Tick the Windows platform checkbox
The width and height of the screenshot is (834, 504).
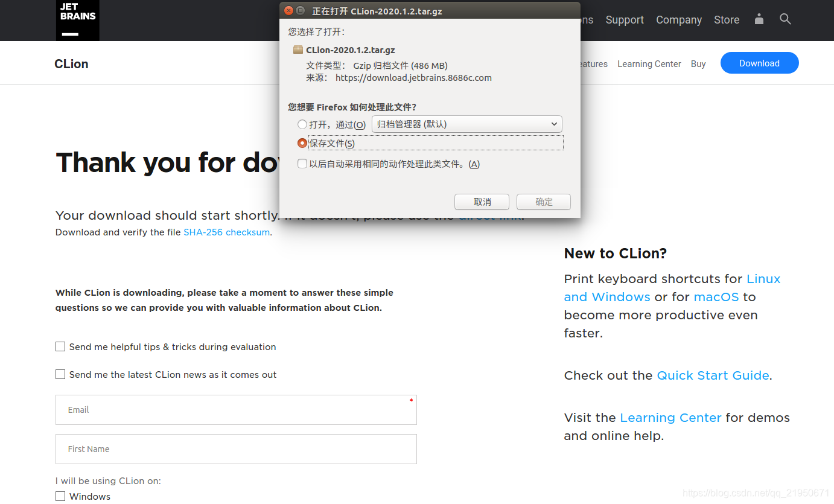(x=60, y=496)
